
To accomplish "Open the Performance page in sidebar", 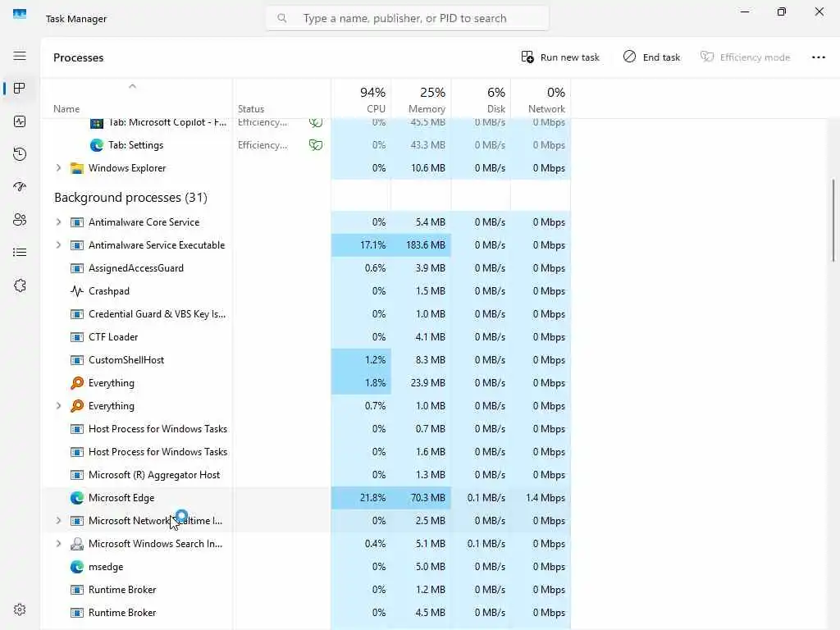I will (x=20, y=121).
